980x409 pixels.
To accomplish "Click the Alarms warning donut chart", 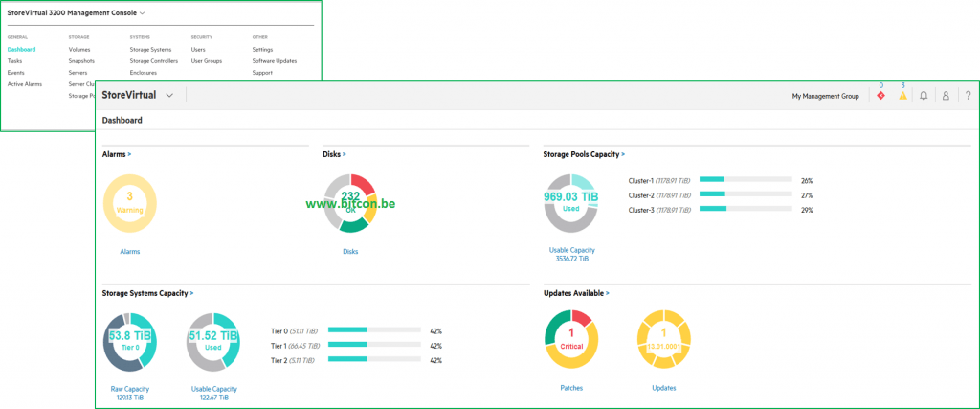I will pos(130,204).
